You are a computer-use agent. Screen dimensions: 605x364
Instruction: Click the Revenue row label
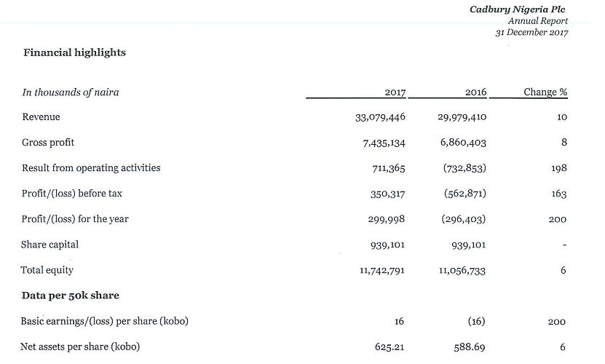tap(41, 117)
